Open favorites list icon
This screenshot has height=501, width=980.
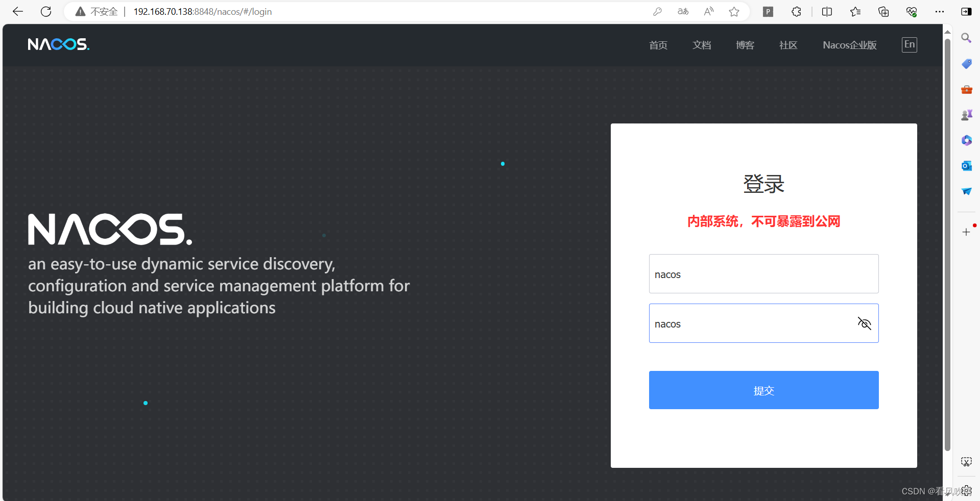coord(855,12)
